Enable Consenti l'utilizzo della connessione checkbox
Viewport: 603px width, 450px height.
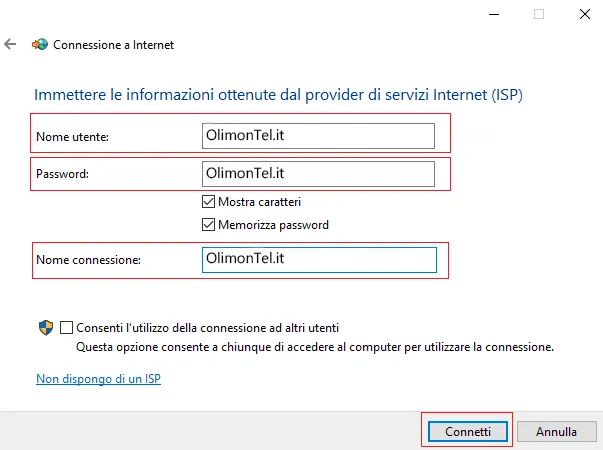[x=67, y=327]
